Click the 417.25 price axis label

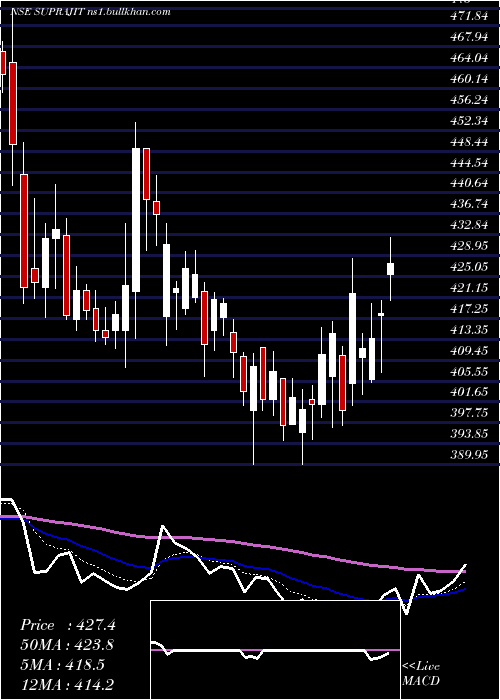(469, 309)
